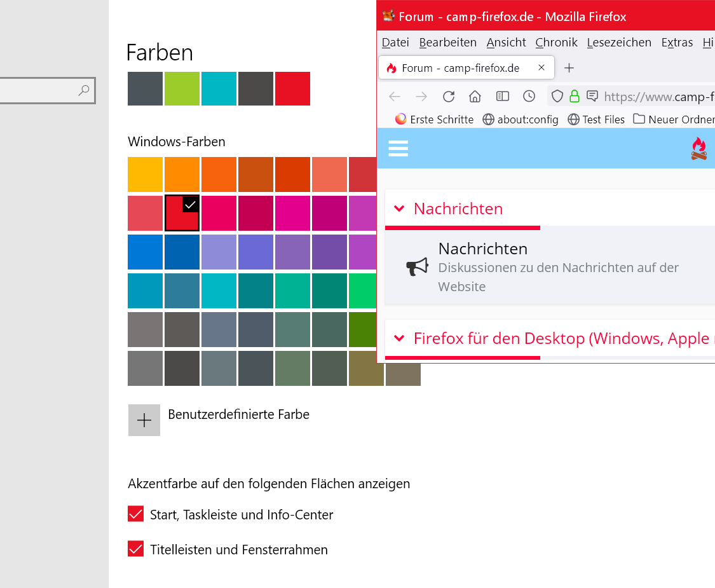Open the history clock icon
715x588 pixels.
point(529,97)
